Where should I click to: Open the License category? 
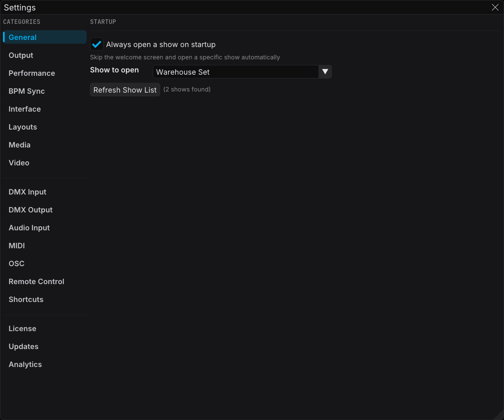pos(45,329)
